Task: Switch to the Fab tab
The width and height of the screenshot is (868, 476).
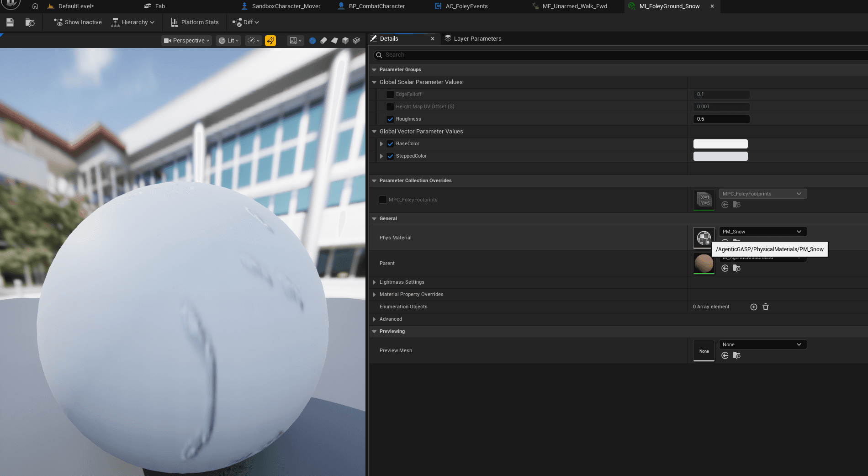Action: [154, 6]
